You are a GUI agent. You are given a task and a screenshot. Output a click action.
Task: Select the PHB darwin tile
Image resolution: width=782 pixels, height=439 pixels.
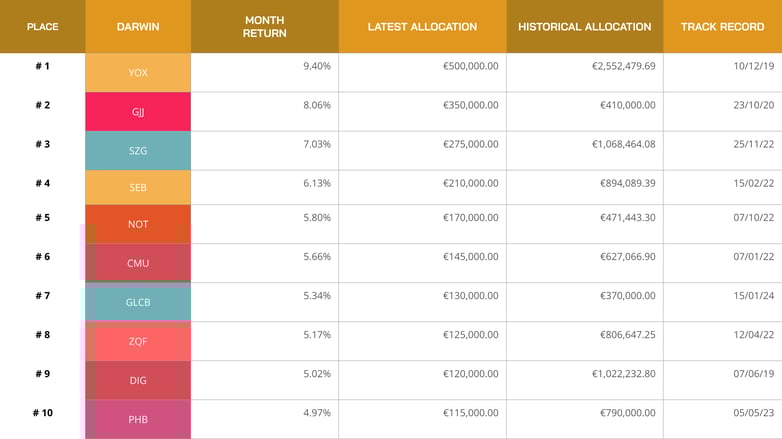tap(138, 419)
